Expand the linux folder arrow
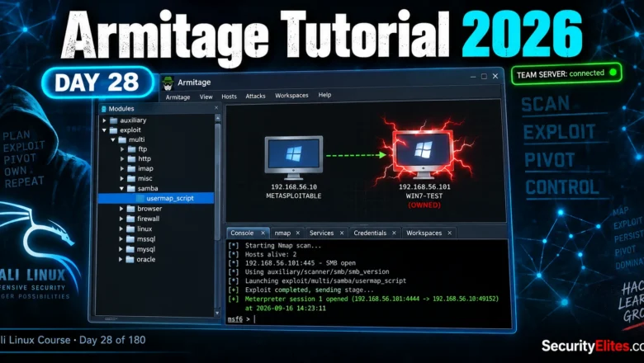Screen dimensions: 644x363 click(121, 229)
